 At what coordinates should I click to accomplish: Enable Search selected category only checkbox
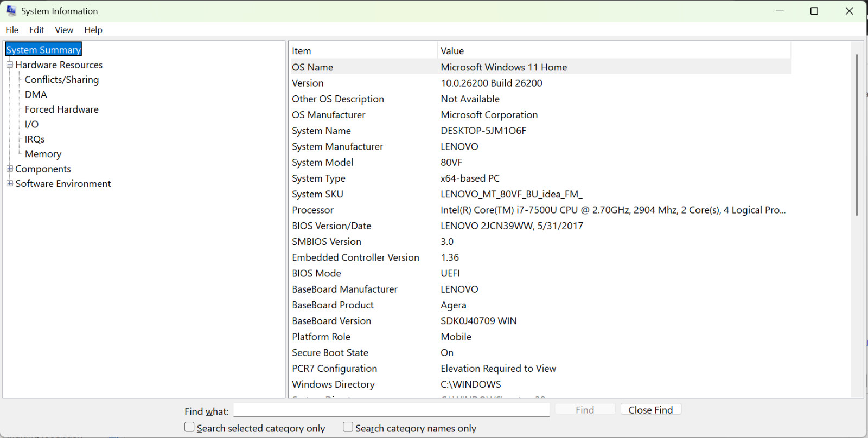tap(189, 427)
